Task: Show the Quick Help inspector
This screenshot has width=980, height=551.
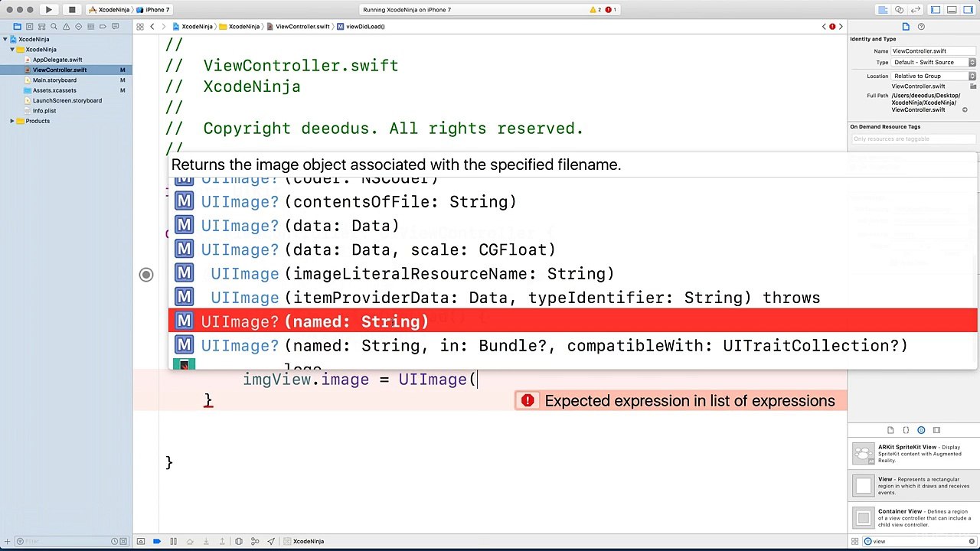Action: point(921,27)
